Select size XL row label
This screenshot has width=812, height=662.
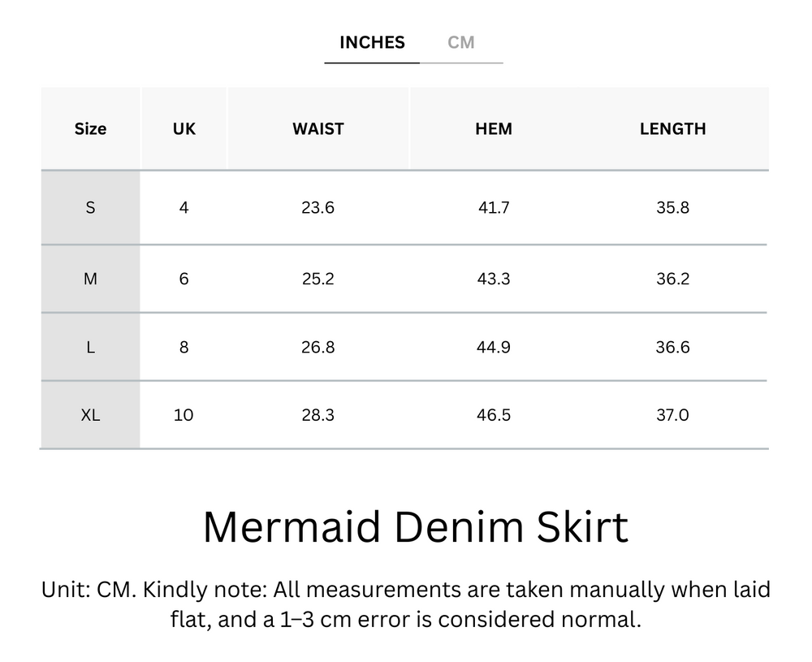click(x=90, y=415)
